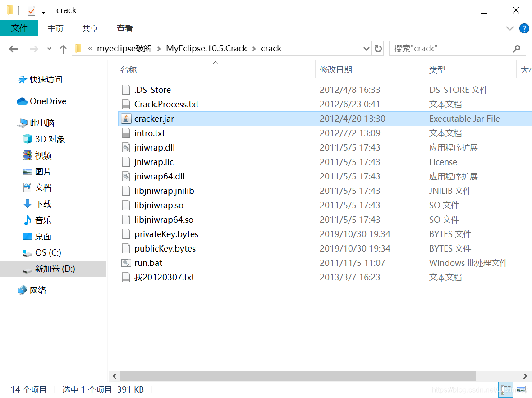Image resolution: width=532 pixels, height=398 pixels.
Task: Expand the myeclipse破解 breadcrumb arrow
Action: tap(159, 49)
